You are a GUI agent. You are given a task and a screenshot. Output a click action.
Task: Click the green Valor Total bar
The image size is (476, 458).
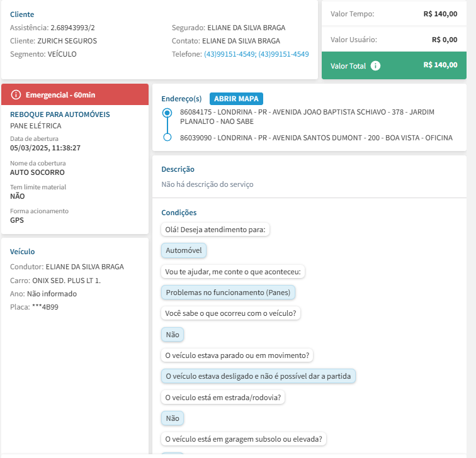coord(398,65)
